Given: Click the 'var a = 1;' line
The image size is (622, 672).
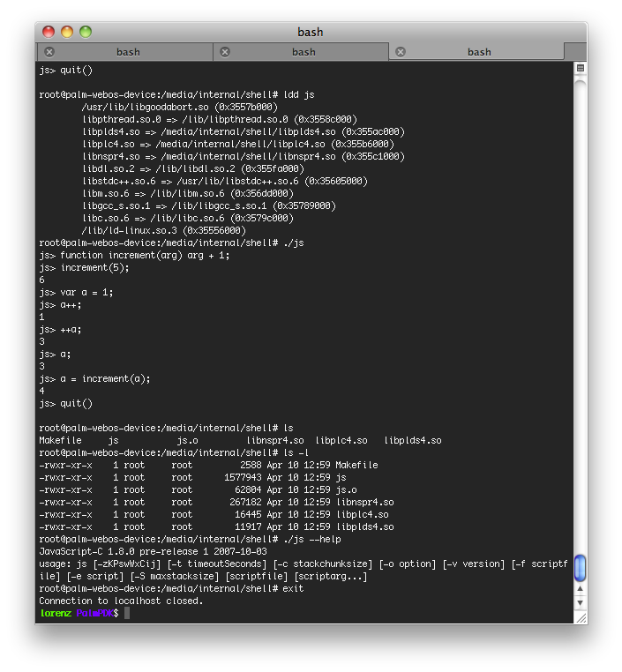Looking at the screenshot, I should point(76,293).
